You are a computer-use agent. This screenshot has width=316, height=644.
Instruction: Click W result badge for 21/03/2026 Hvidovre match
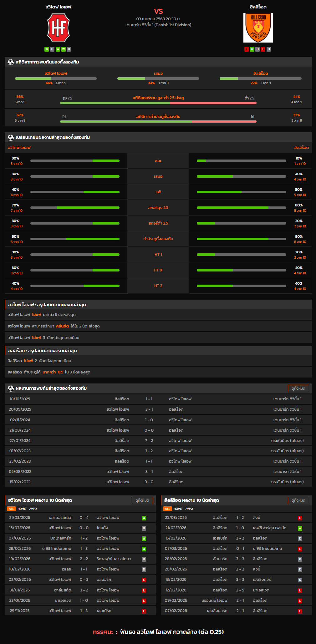pyautogui.click(x=144, y=518)
